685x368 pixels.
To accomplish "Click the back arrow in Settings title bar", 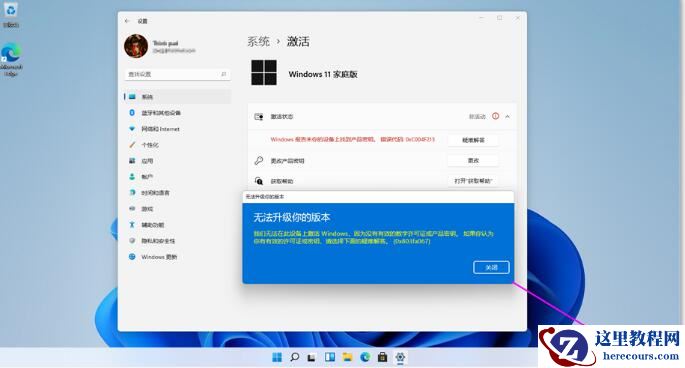I will [127, 21].
